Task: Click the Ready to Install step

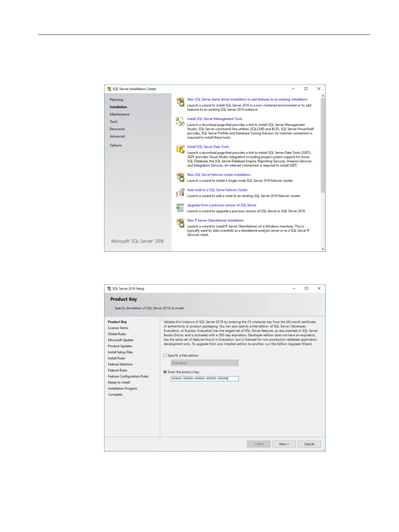Action: point(119,382)
